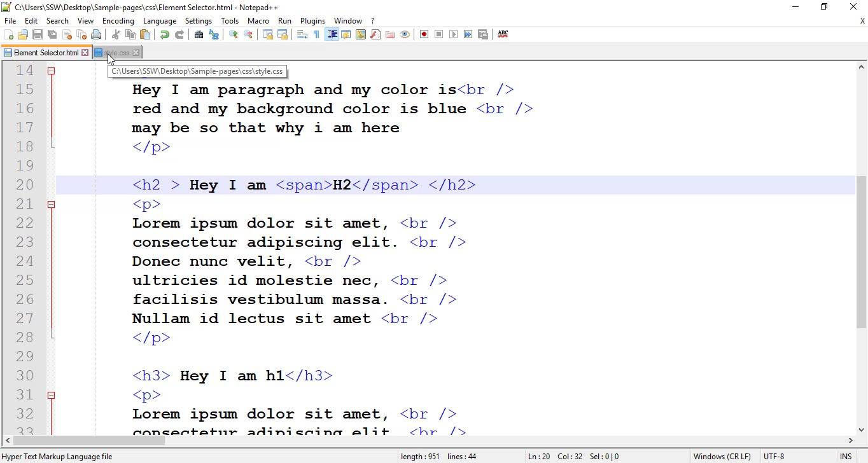Click the horizontal scrollbar right arrow
Screen dimensions: 868x463
point(850,440)
